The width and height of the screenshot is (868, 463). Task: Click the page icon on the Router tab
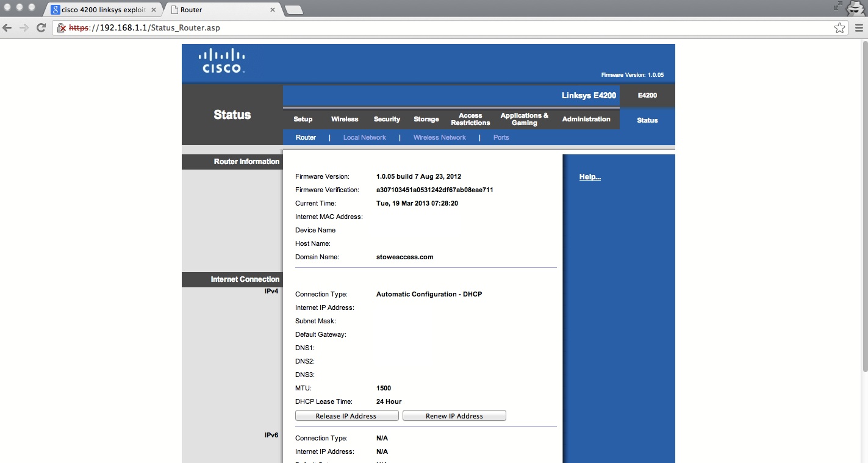click(x=174, y=10)
